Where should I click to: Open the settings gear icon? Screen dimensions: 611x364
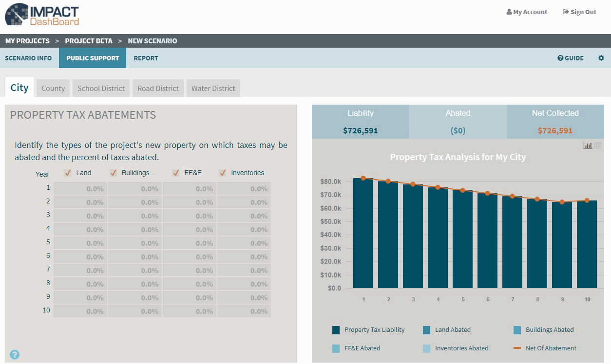tap(601, 58)
